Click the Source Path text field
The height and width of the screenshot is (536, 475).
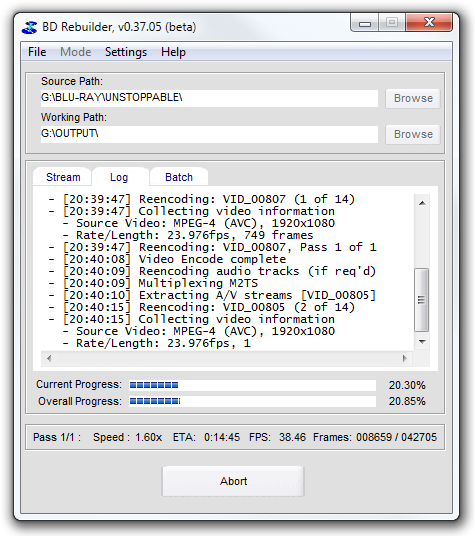209,98
